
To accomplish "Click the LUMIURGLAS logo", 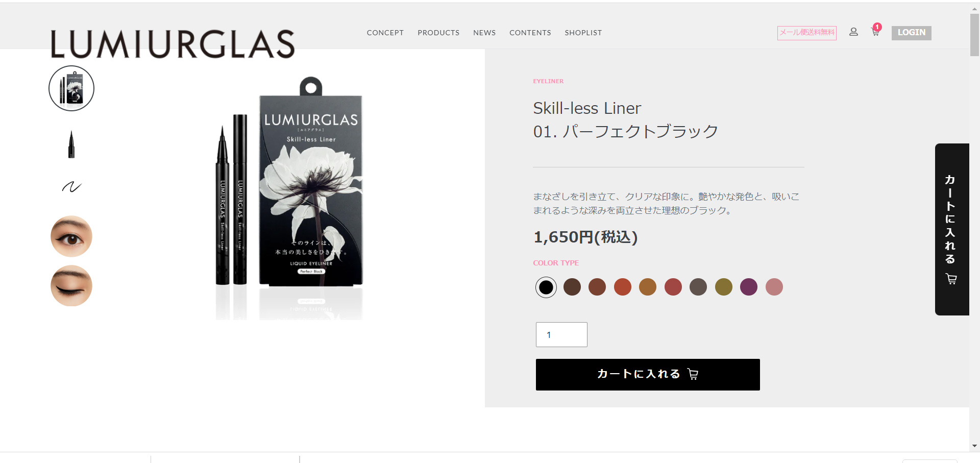I will (x=173, y=44).
